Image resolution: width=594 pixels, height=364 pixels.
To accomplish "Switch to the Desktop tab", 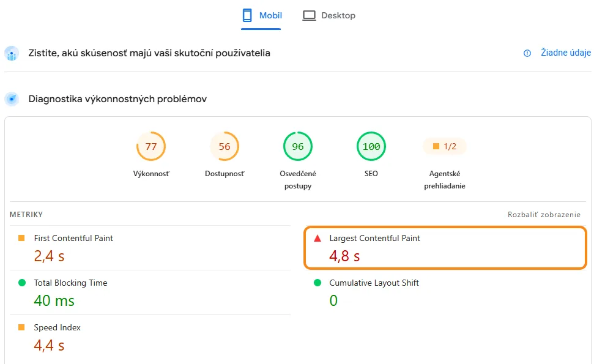I will [329, 16].
